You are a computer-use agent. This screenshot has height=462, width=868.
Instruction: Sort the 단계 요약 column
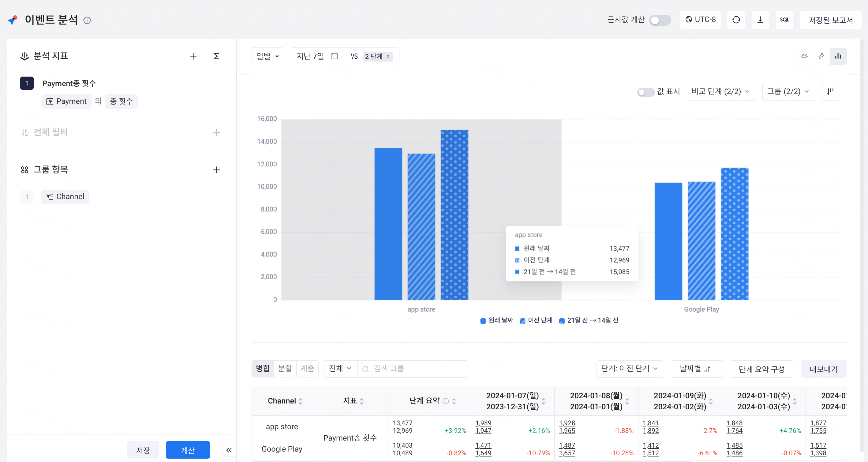454,401
